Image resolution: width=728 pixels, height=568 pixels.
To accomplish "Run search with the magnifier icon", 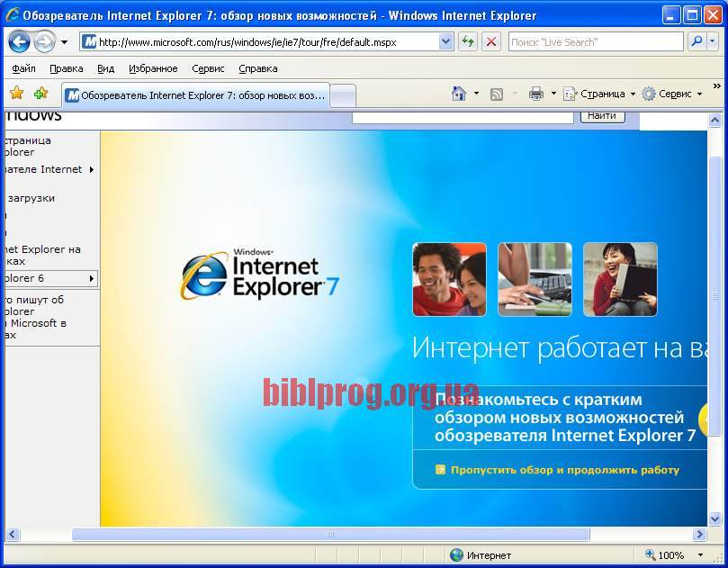I will pos(697,42).
